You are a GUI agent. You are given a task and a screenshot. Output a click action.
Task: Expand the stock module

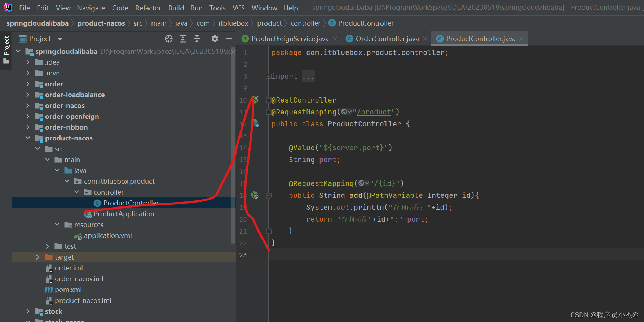(x=28, y=311)
